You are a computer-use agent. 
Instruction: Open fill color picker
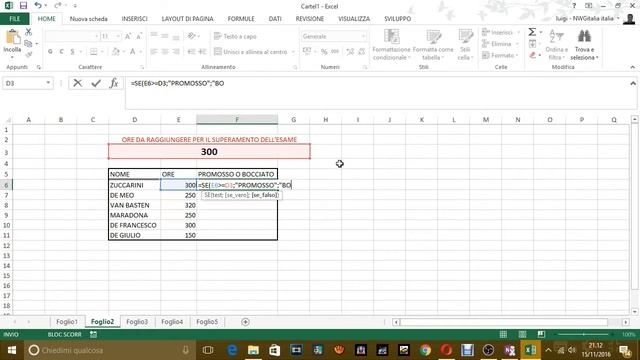123,52
